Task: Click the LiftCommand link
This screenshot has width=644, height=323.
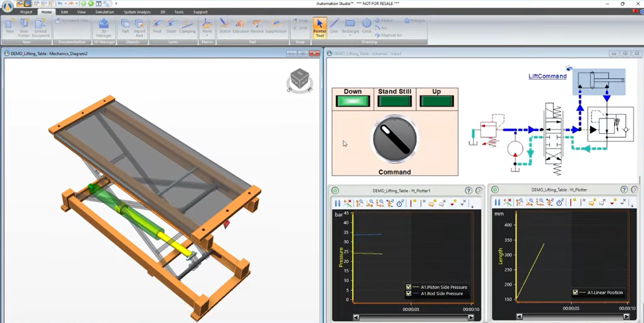Action: point(547,76)
